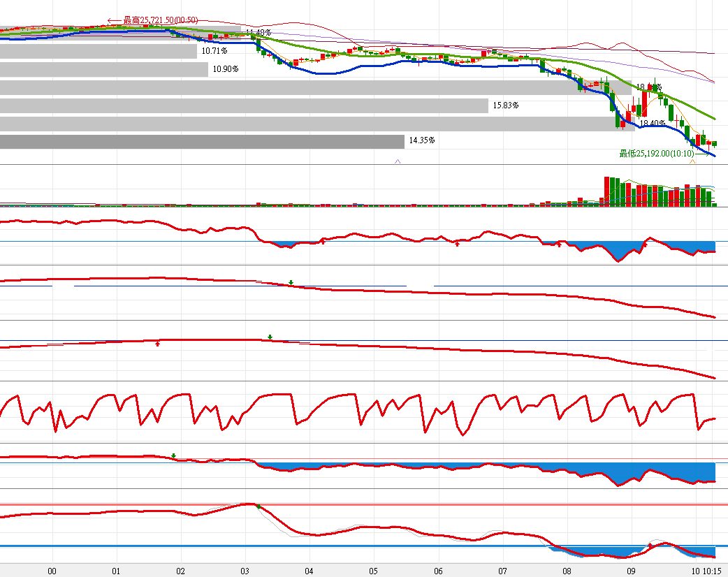728x577 pixels.
Task: Click the 08 hour label on time axis
Action: (x=567, y=571)
